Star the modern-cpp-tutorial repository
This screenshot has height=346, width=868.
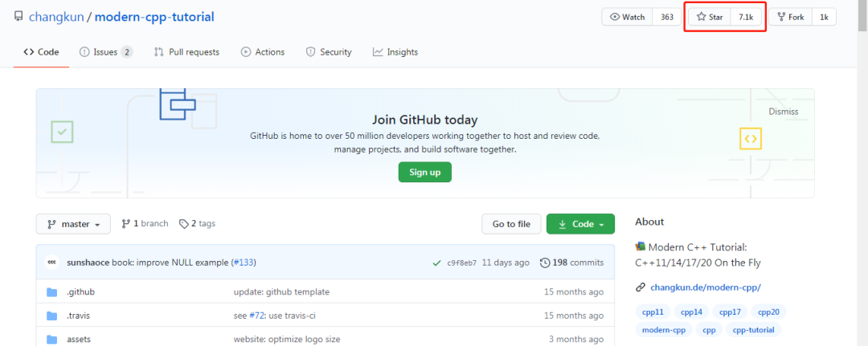(710, 17)
